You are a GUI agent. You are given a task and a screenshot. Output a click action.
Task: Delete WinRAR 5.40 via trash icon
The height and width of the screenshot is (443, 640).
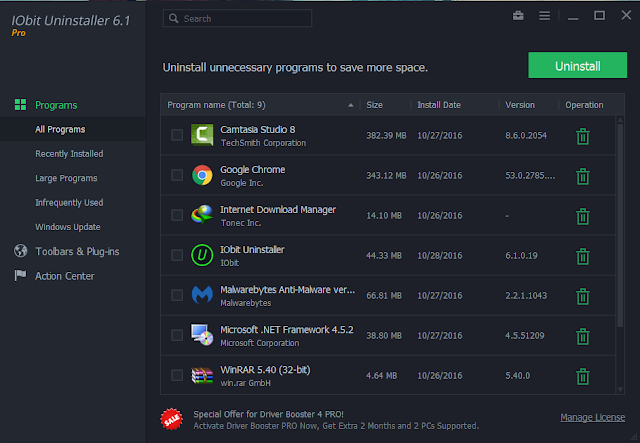[x=583, y=376]
